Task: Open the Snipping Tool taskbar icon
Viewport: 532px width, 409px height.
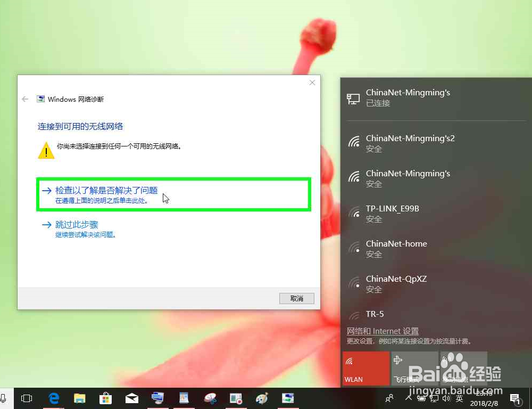Action: 210,398
